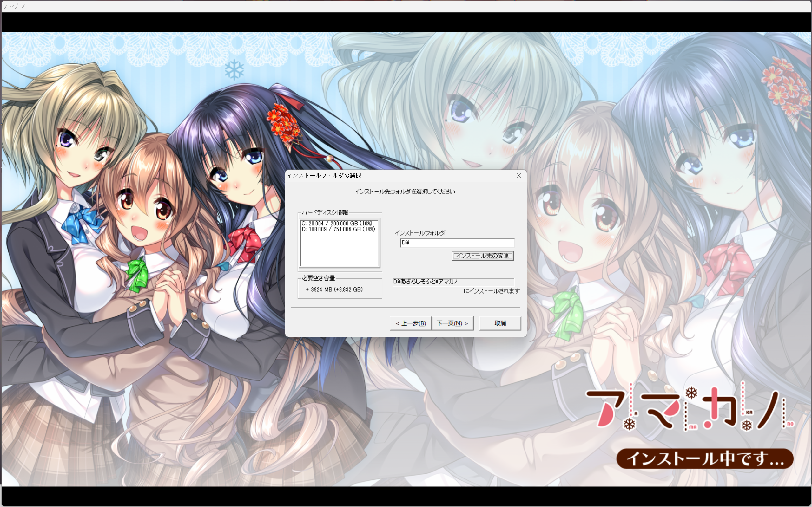Click the blue snowflake decoration on background

[x=234, y=70]
